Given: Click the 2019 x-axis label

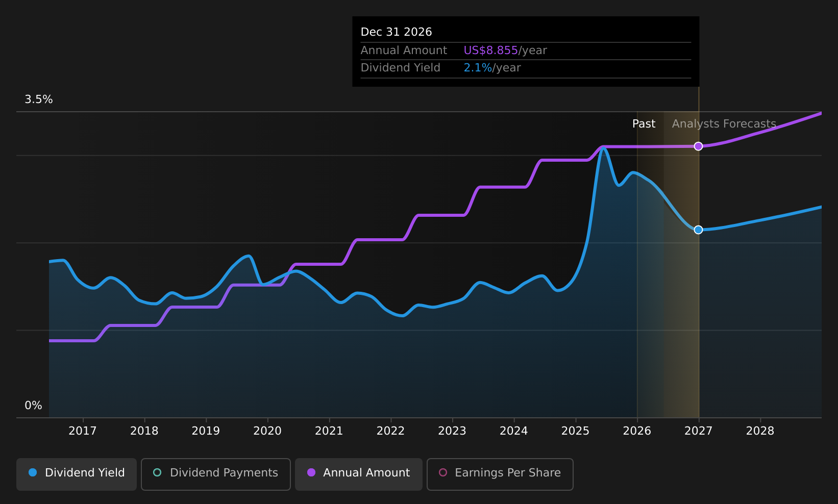Looking at the screenshot, I should [x=206, y=431].
